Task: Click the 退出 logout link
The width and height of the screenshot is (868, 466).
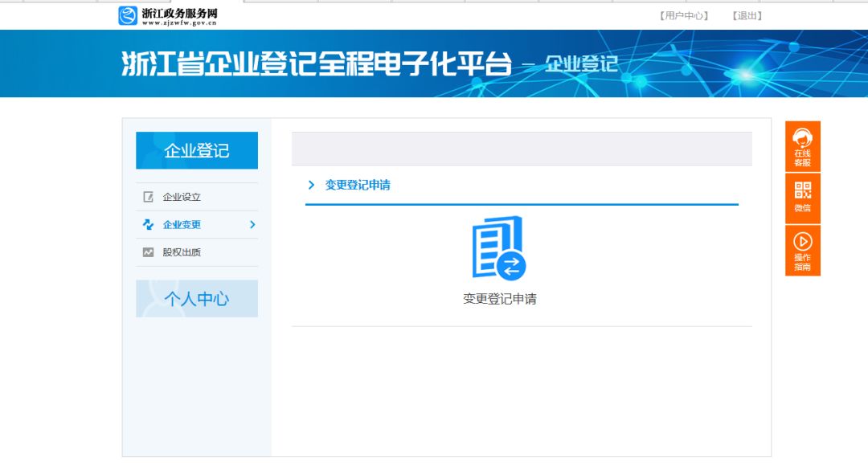Action: coord(747,16)
